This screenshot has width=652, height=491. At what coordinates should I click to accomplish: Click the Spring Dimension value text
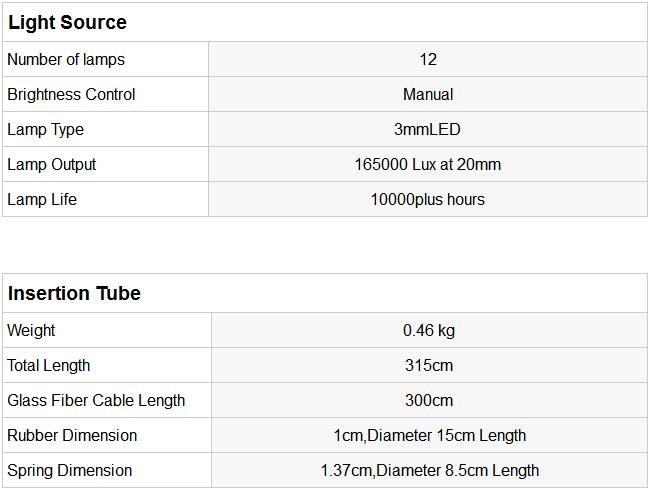[x=429, y=470]
